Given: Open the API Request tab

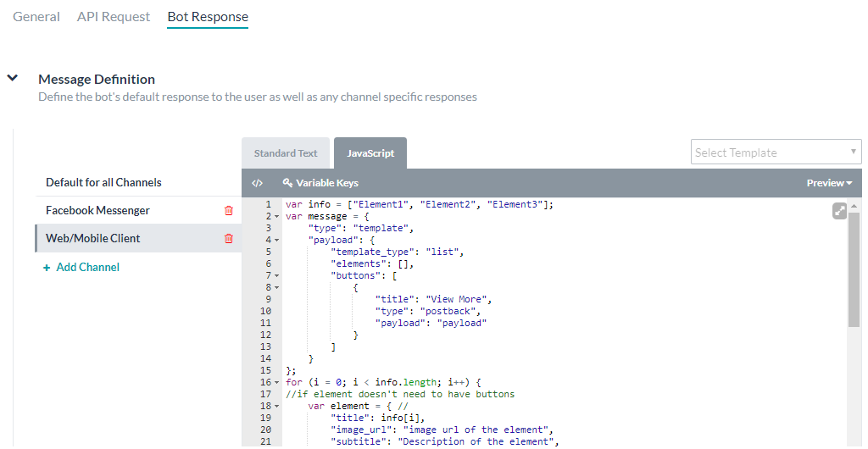Looking at the screenshot, I should (x=114, y=17).
